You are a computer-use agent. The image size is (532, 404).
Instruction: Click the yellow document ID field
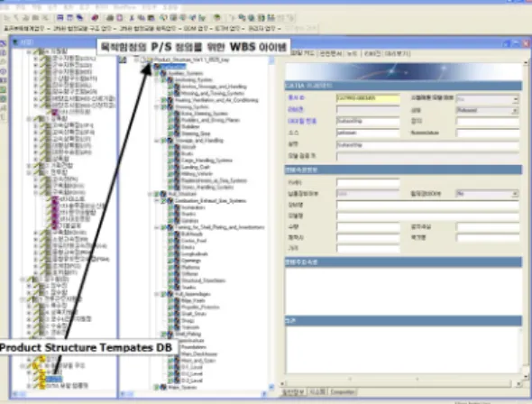pyautogui.click(x=368, y=98)
